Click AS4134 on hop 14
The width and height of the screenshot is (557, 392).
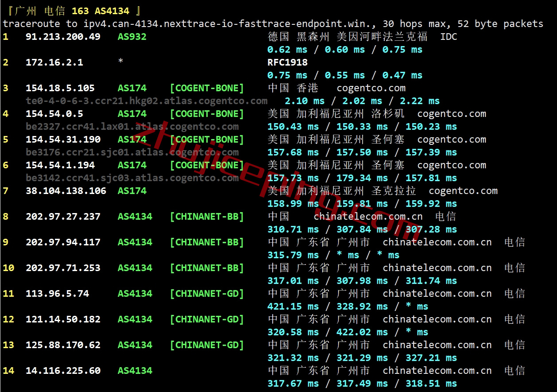pyautogui.click(x=135, y=371)
